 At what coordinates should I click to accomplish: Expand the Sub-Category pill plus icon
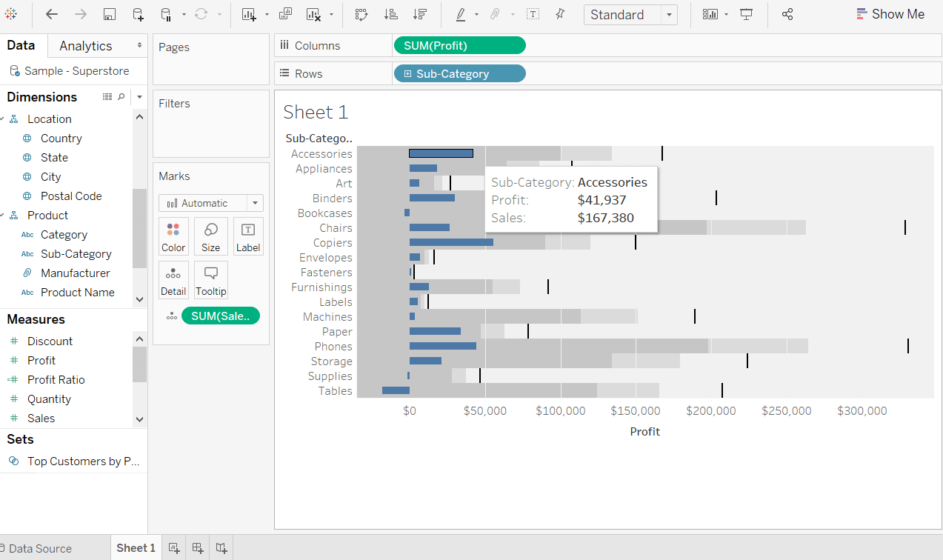pyautogui.click(x=407, y=74)
